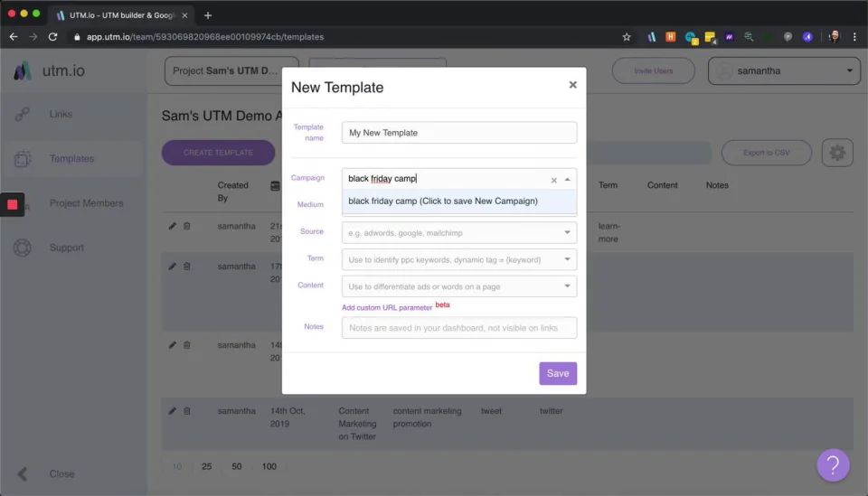The image size is (868, 496).
Task: Click the Created By column header
Action: 232,192
